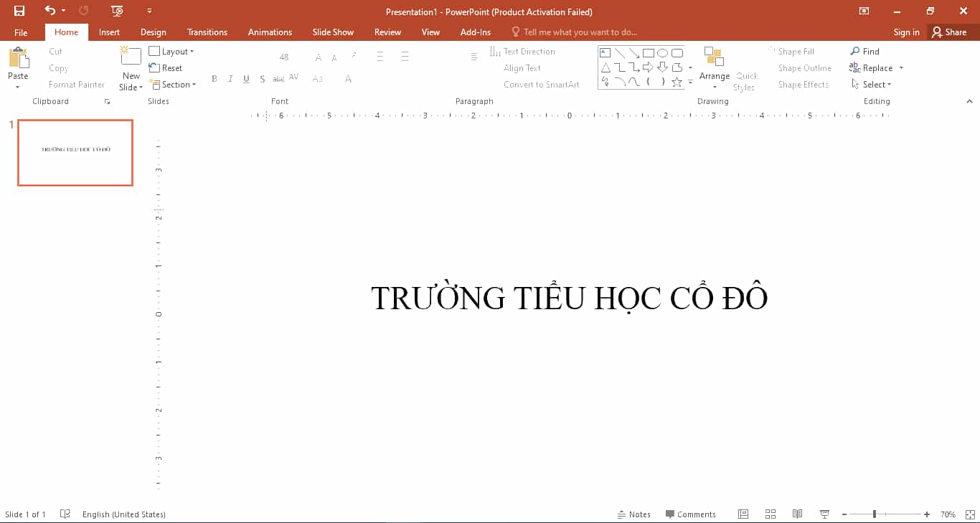Click Sign in

pos(906,32)
